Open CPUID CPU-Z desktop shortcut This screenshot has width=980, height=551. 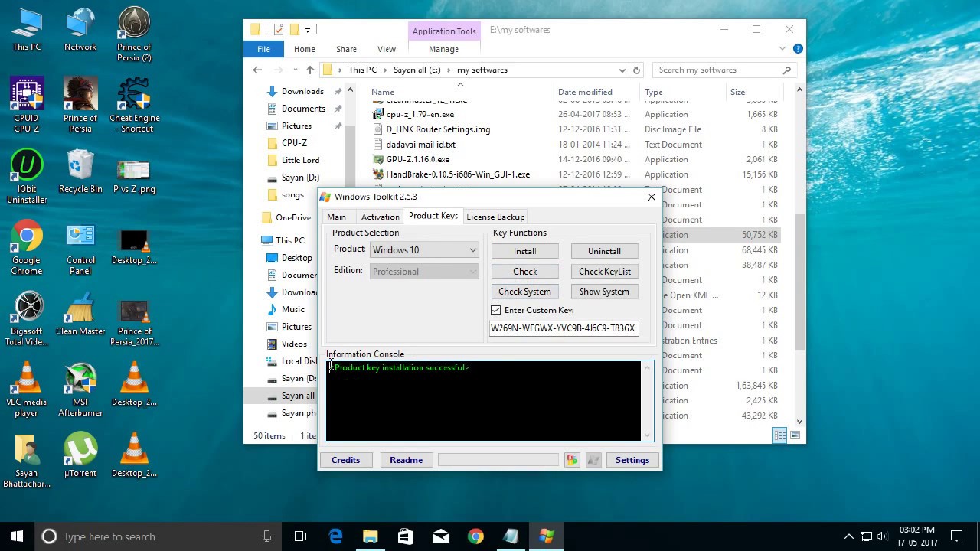[27, 106]
